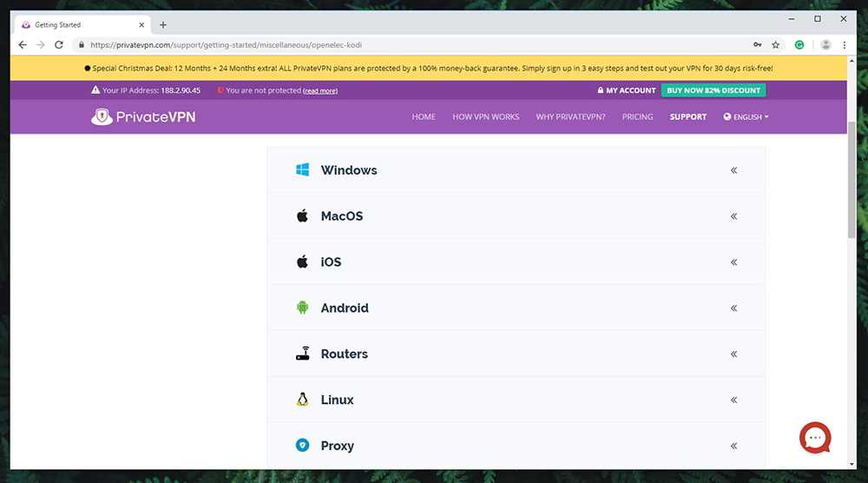Expand the Routers section chevron
868x483 pixels.
[x=733, y=354]
